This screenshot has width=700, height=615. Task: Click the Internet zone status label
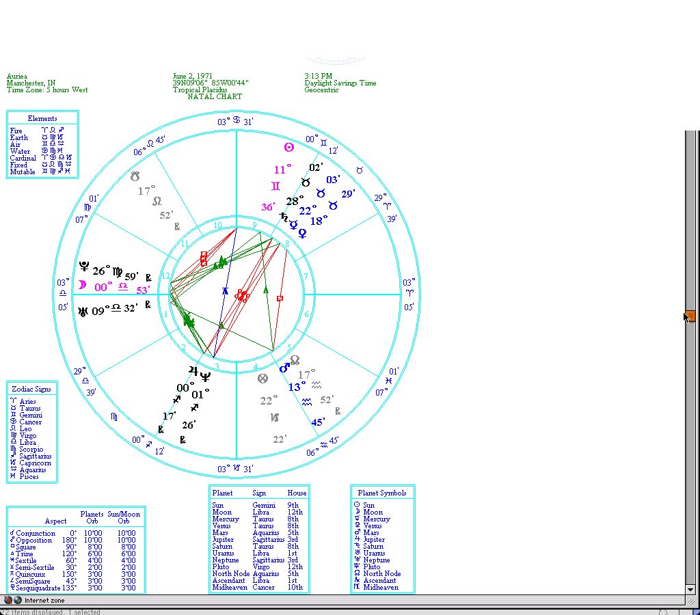point(44,601)
